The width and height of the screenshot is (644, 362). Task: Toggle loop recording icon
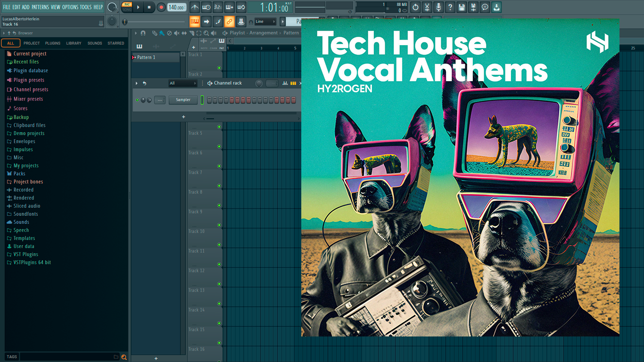click(x=241, y=7)
